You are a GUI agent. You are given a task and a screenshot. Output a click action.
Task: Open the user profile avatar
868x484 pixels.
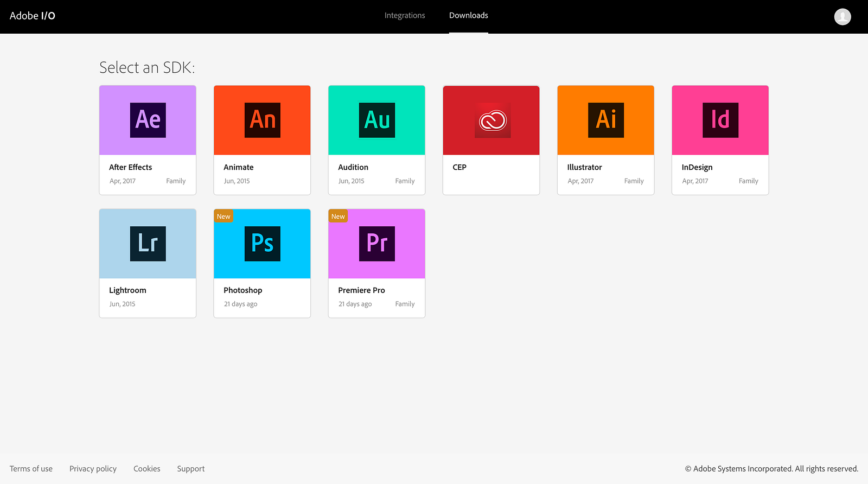point(843,17)
